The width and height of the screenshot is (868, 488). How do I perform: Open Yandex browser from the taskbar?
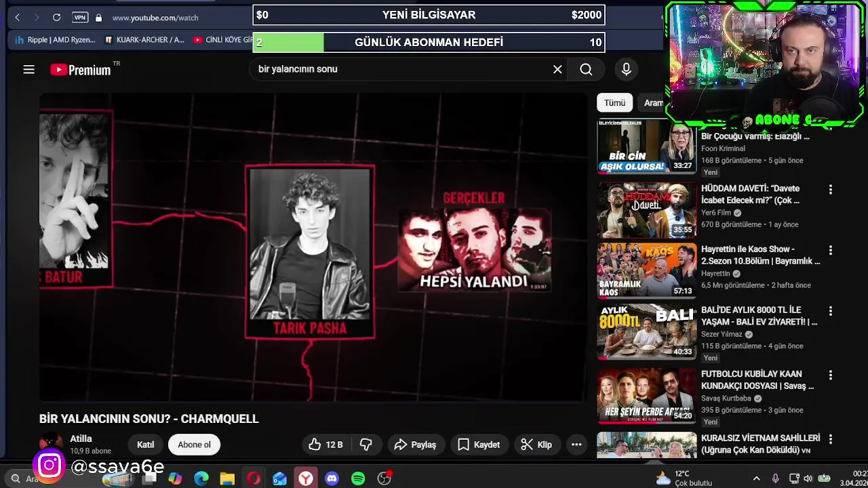[306, 479]
